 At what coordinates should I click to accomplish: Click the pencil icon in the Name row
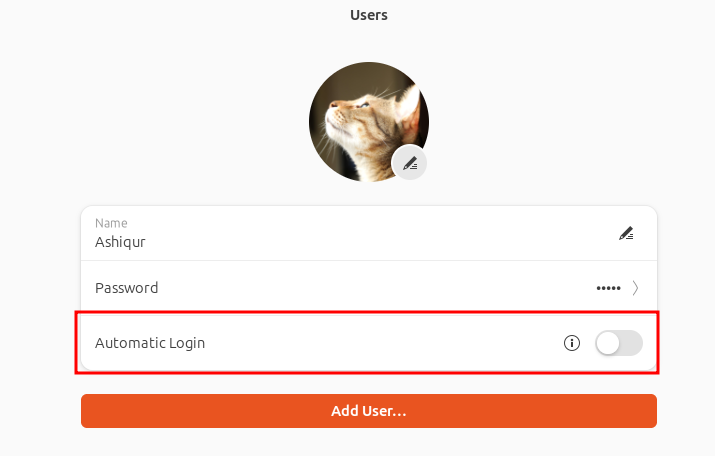pos(626,233)
